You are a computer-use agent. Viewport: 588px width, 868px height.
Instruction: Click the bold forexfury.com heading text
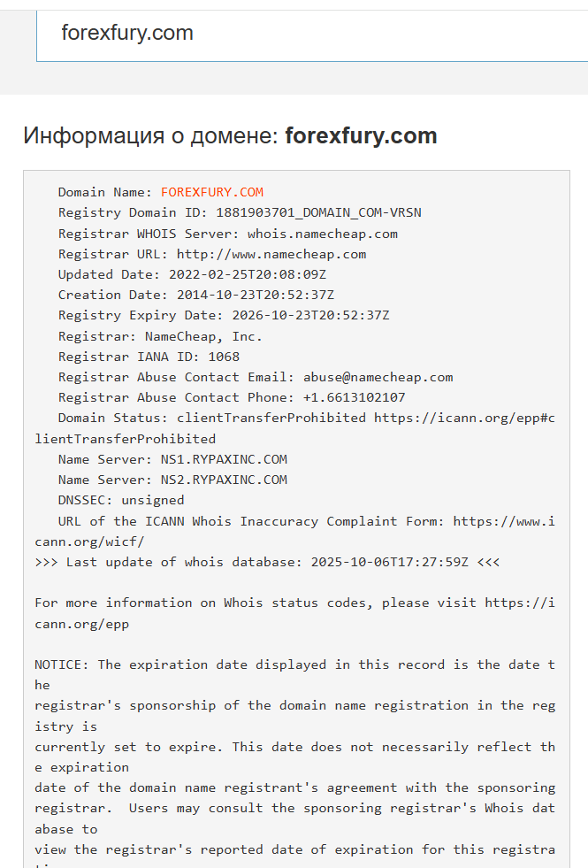tap(361, 136)
